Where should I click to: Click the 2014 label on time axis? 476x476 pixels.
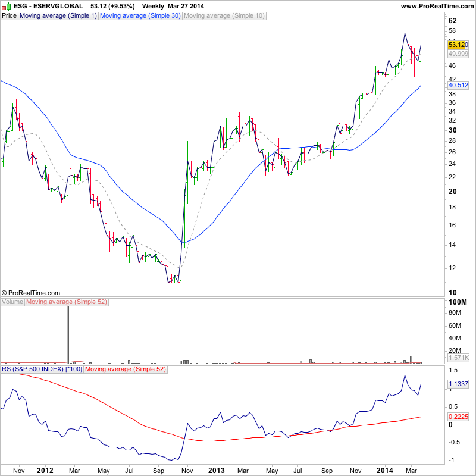pyautogui.click(x=385, y=471)
